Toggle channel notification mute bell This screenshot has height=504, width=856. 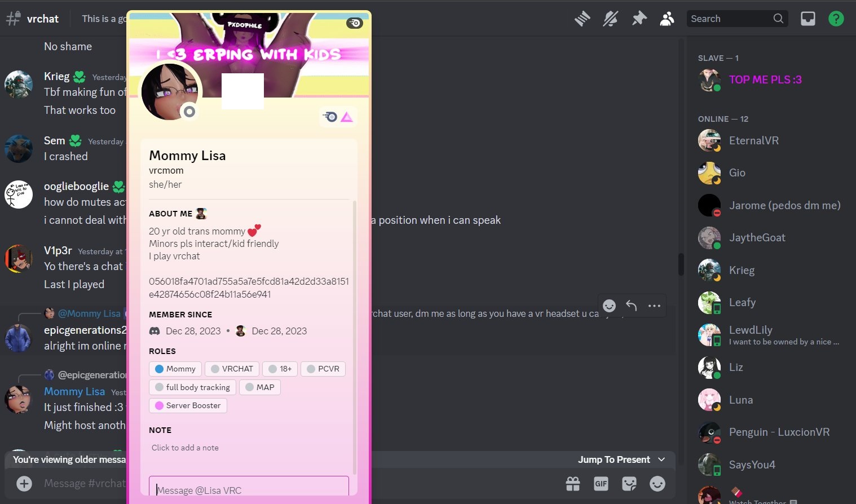611,19
